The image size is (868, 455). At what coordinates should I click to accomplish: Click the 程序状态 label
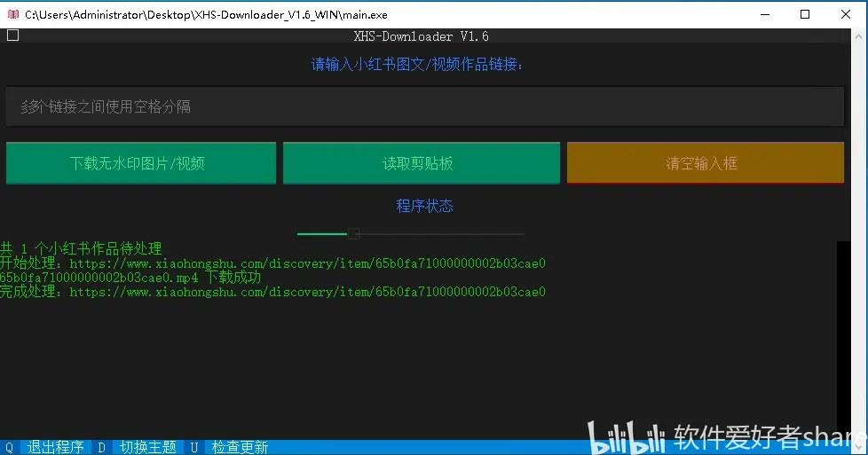click(424, 206)
